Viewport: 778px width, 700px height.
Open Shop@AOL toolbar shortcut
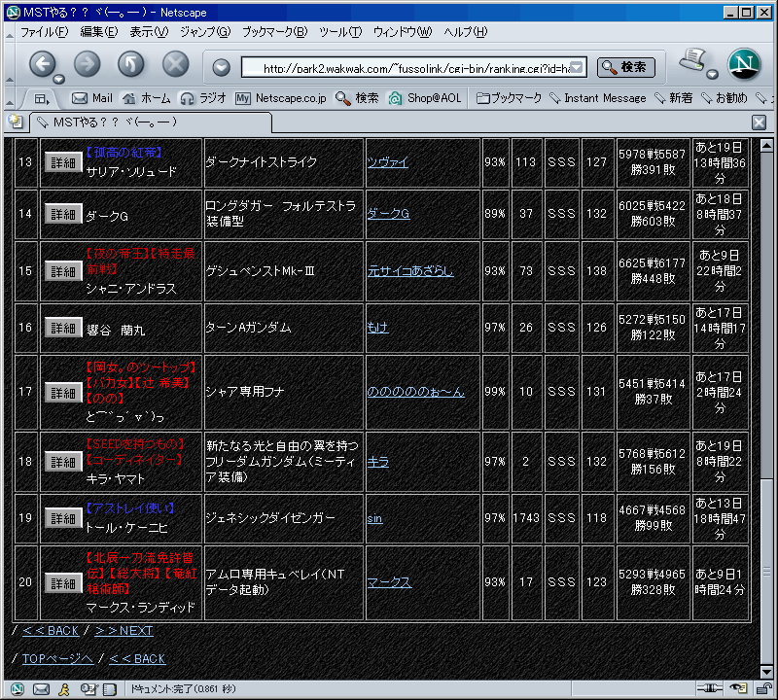425,98
